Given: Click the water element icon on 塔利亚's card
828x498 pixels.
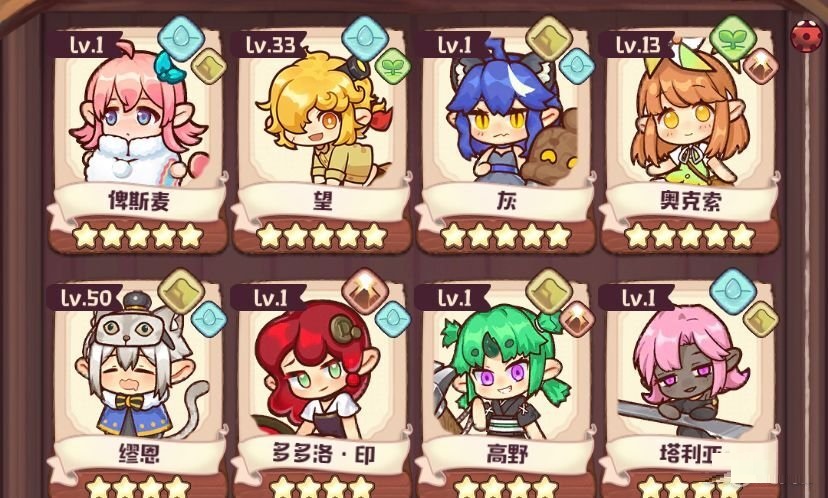Looking at the screenshot, I should coord(733,291).
